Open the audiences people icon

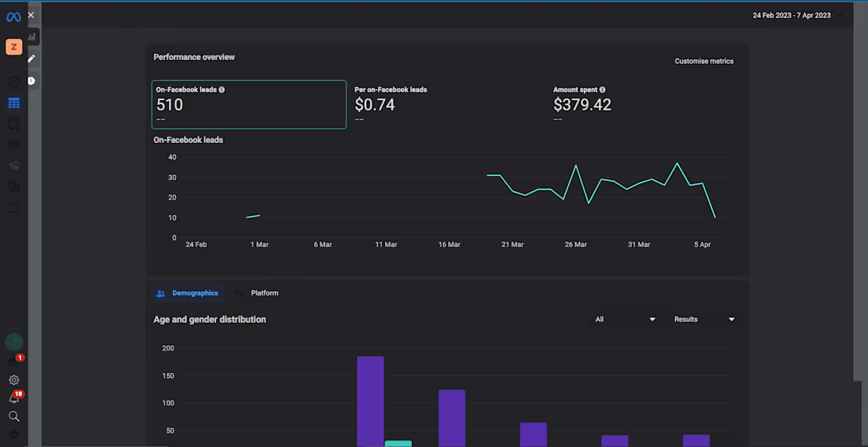pos(13,145)
